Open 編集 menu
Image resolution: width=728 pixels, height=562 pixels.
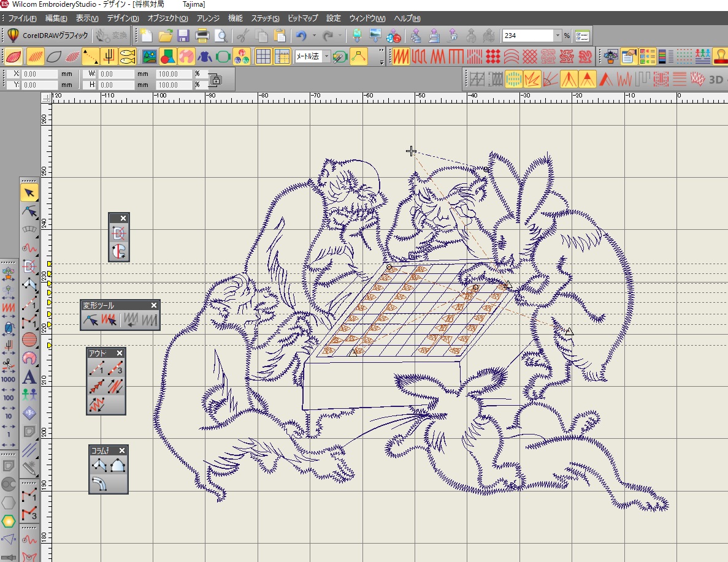coord(56,18)
